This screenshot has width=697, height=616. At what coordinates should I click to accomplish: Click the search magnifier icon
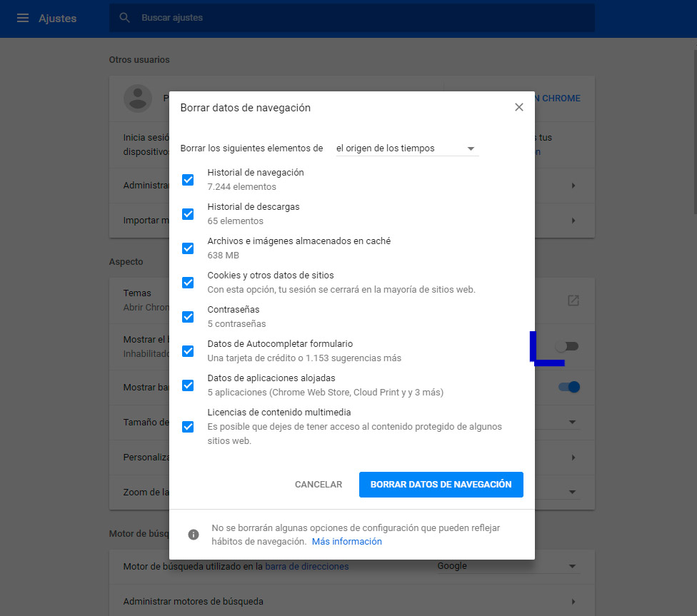click(x=124, y=18)
